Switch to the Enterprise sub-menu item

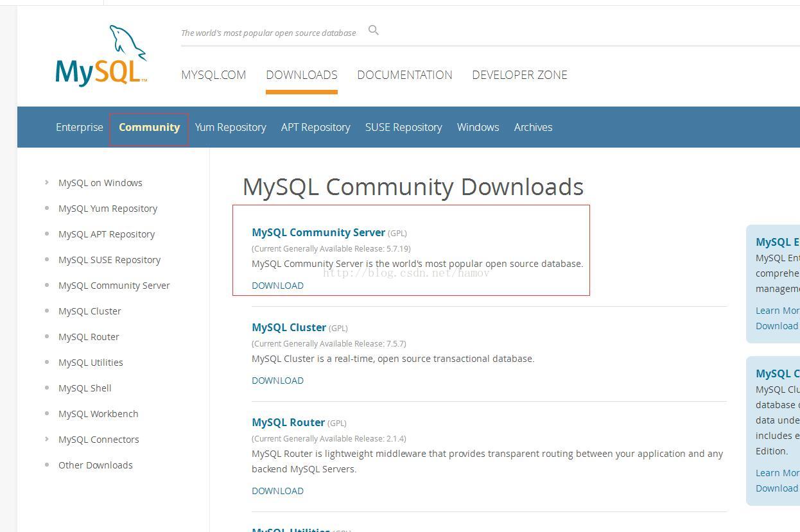click(80, 127)
